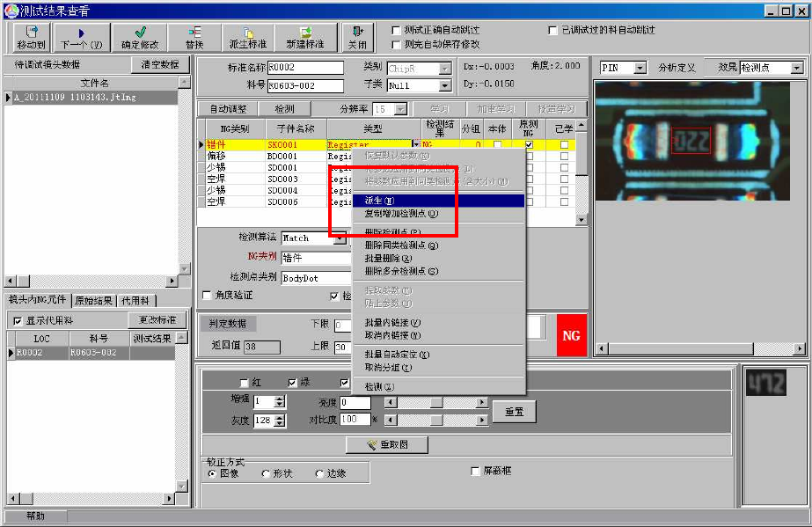Choose 批量自动定位 from context menu
Image resolution: width=812 pixels, height=527 pixels.
438,355
